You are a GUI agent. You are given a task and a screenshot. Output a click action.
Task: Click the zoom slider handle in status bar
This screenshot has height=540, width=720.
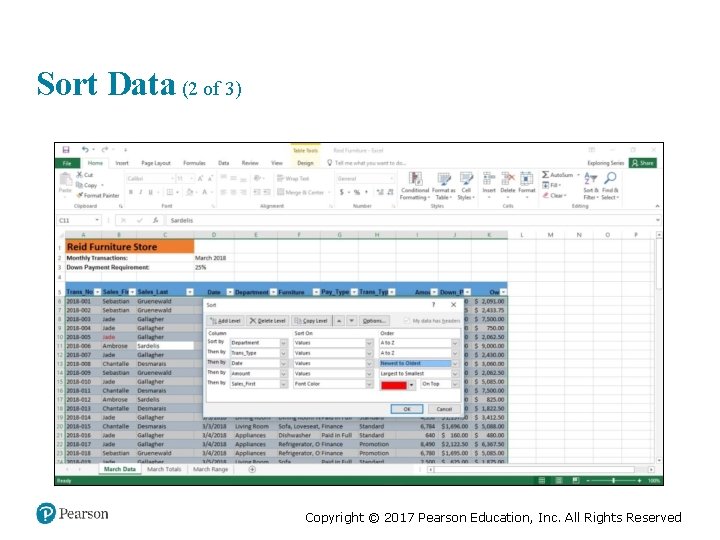(613, 480)
